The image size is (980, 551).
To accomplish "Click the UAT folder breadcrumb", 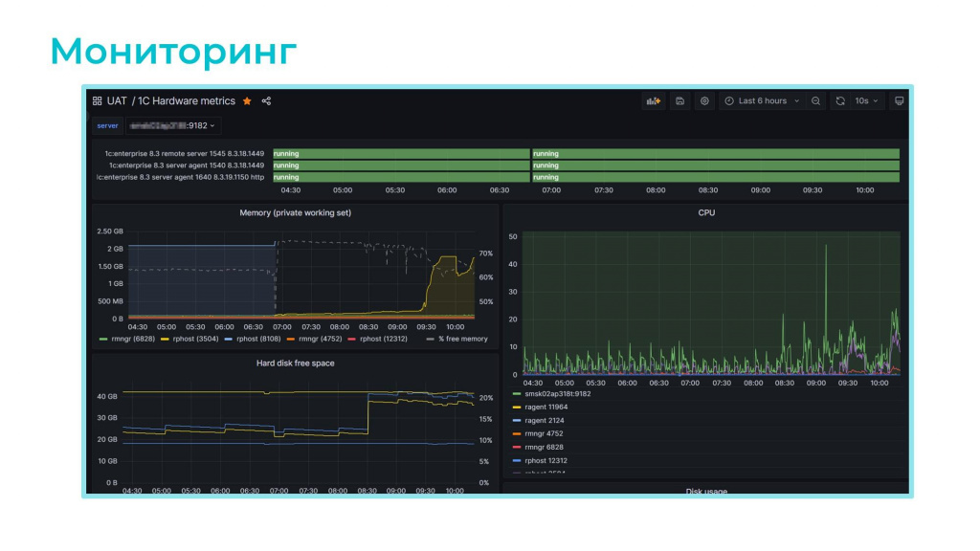I will (x=117, y=101).
